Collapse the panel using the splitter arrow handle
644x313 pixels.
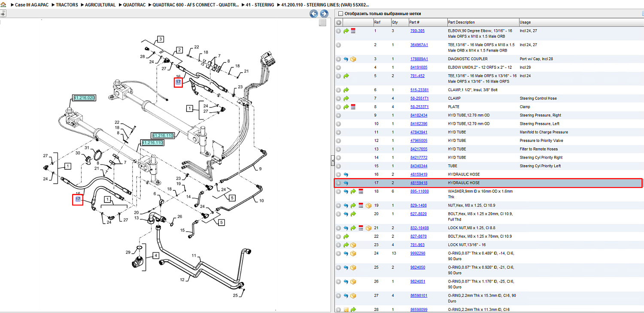[x=332, y=161]
